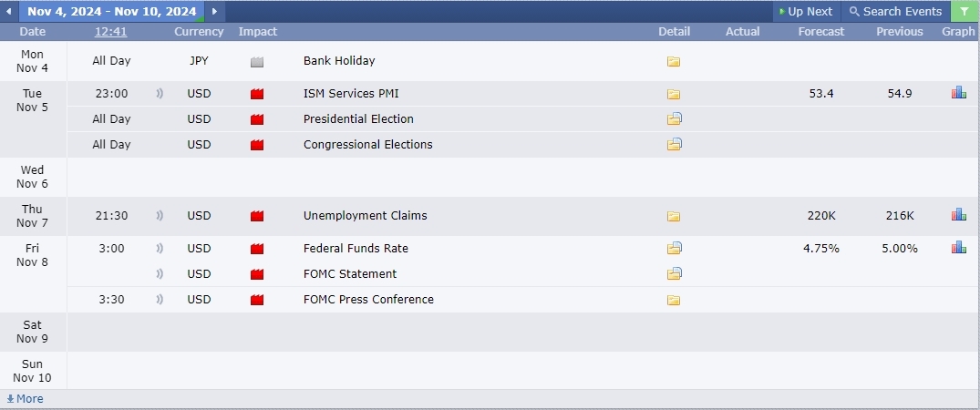Click the 12:41 time link
The image size is (980, 410).
point(112,32)
